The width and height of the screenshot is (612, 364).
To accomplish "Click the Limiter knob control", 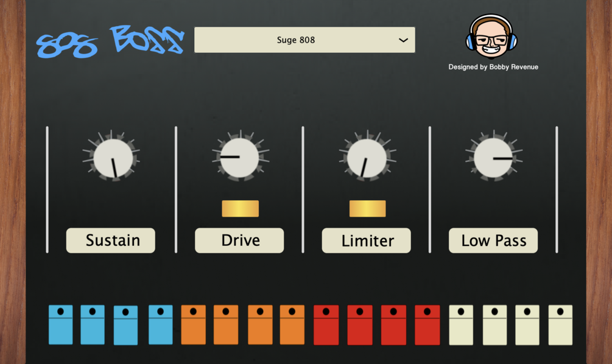I will pyautogui.click(x=367, y=157).
